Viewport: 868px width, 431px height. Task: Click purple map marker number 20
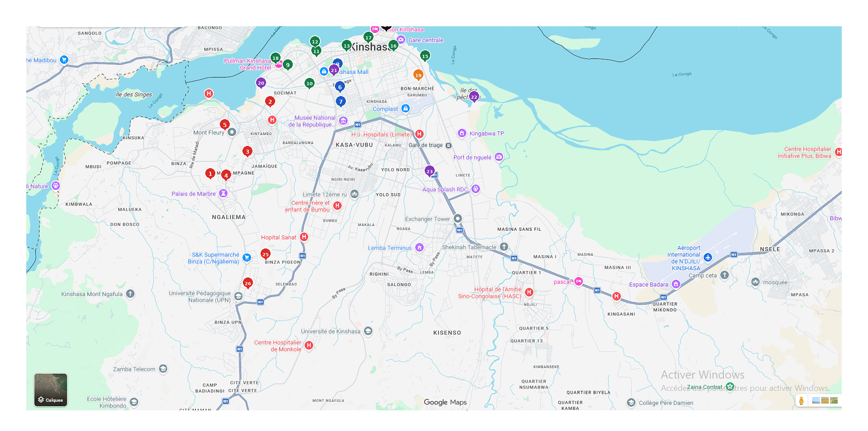[x=261, y=83]
